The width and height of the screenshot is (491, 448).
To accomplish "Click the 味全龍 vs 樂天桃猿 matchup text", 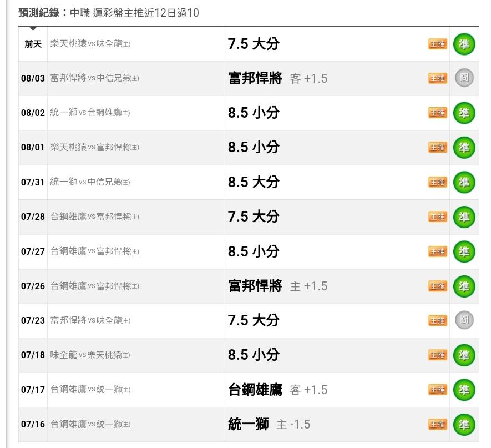I will coord(90,355).
